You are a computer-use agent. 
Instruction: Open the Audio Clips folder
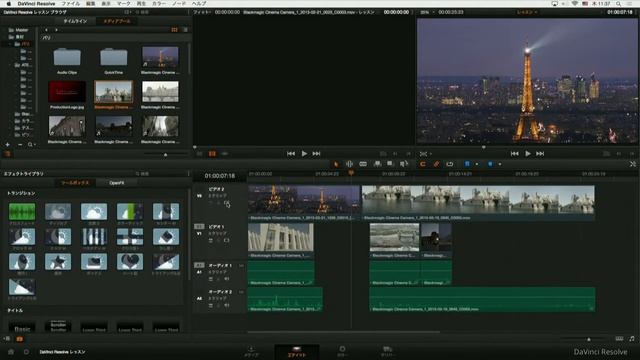point(67,61)
